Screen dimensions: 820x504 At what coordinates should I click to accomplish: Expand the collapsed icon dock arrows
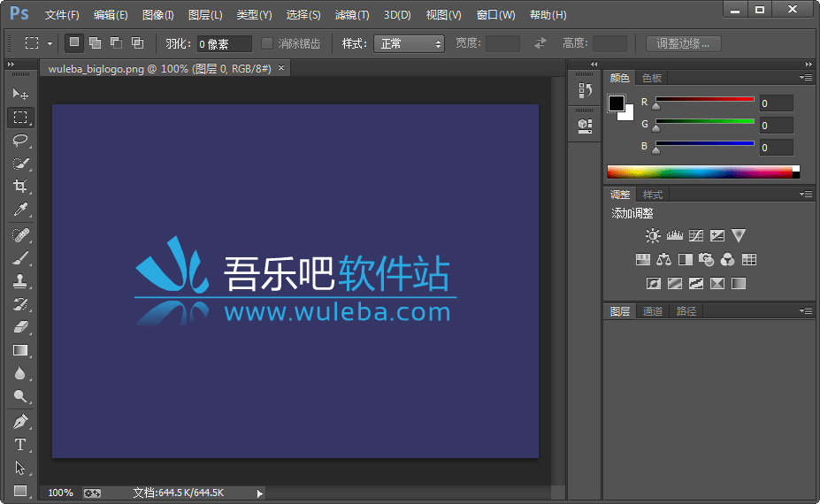point(594,64)
